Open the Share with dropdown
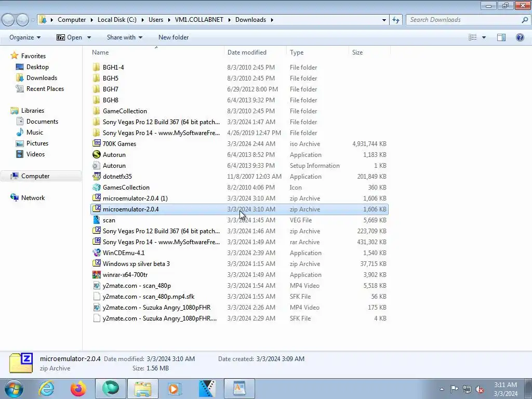Image resolution: width=532 pixels, height=399 pixels. coord(125,37)
